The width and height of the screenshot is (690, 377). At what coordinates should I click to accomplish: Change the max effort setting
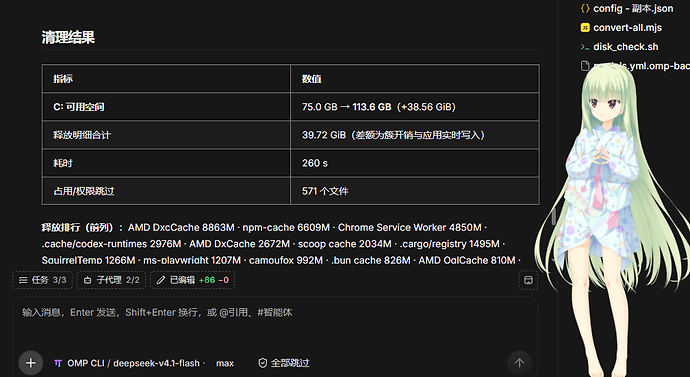(x=225, y=363)
